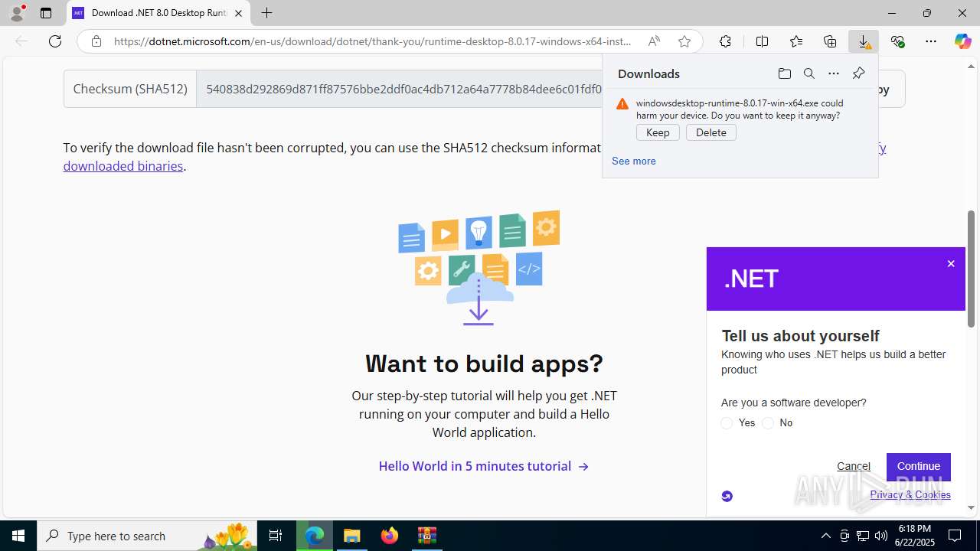Delete the windowsdesktop-runtime download
The width and height of the screenshot is (980, 551).
711,132
